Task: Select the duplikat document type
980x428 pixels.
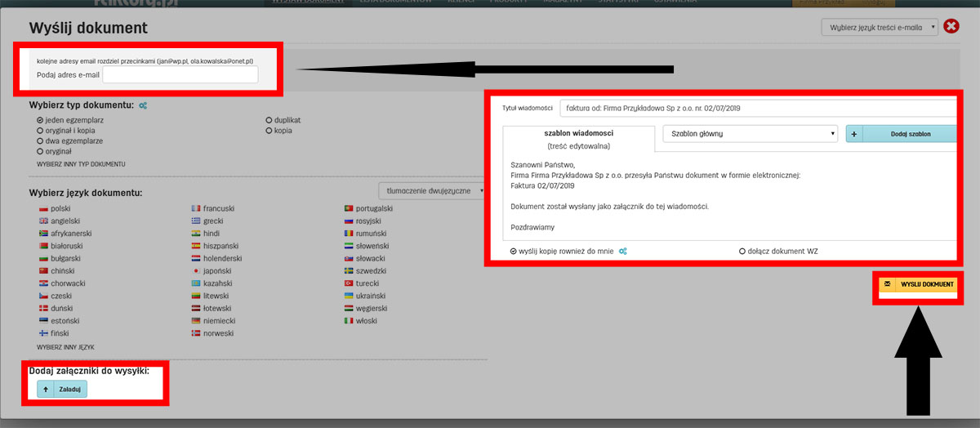Action: (x=269, y=119)
